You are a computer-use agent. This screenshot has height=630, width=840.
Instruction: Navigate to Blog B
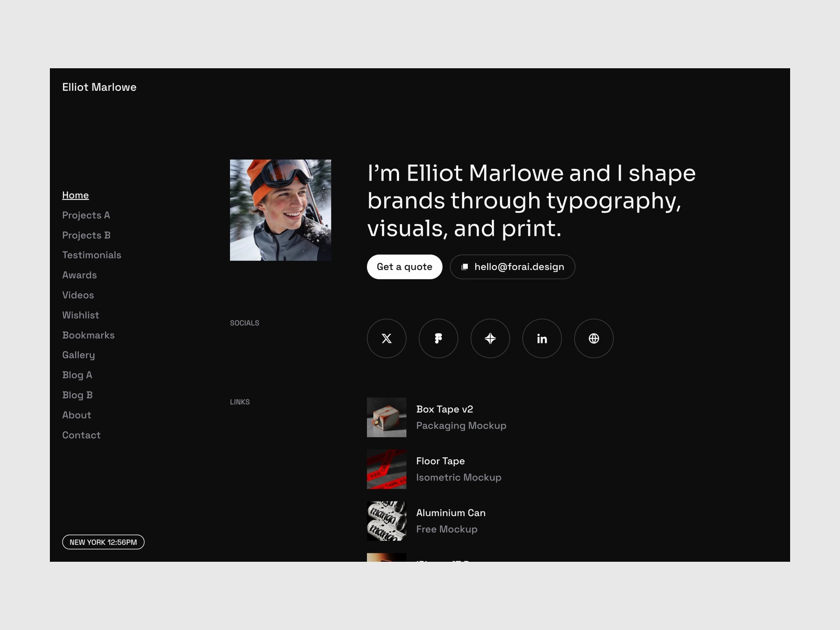coord(78,395)
